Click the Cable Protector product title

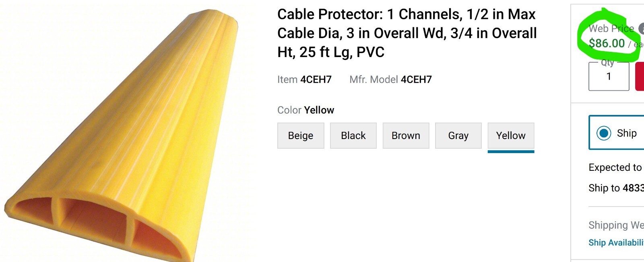[x=407, y=33]
